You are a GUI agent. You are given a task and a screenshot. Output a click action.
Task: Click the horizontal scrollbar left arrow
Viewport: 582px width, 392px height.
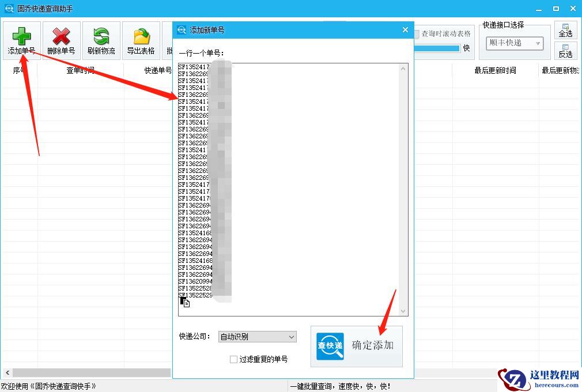pyautogui.click(x=7, y=372)
